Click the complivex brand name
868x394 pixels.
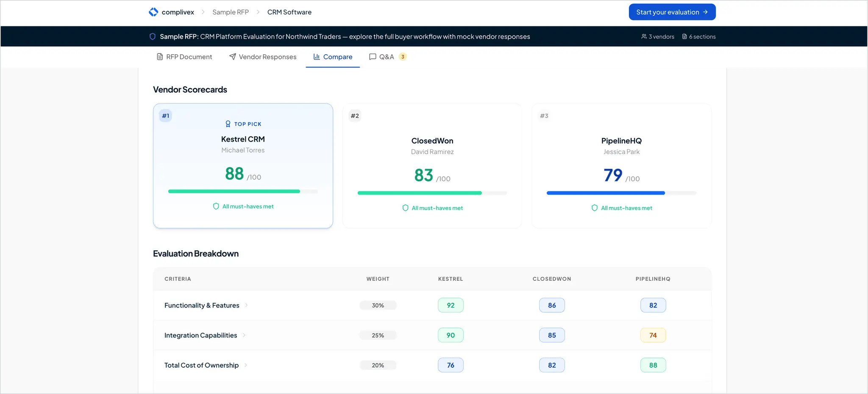click(x=178, y=12)
